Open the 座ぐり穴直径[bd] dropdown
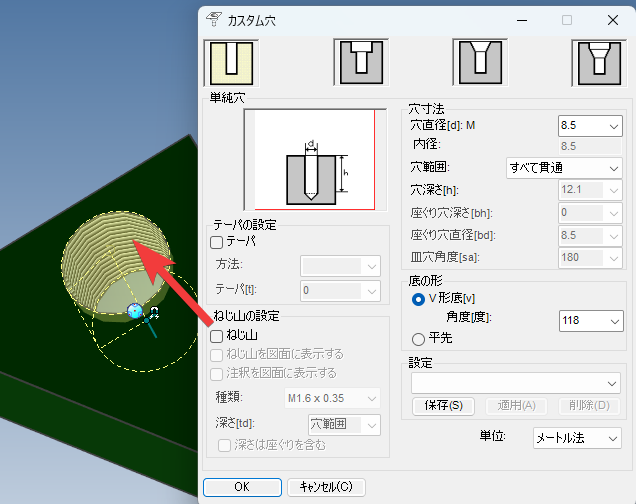636x504 pixels. tap(590, 236)
